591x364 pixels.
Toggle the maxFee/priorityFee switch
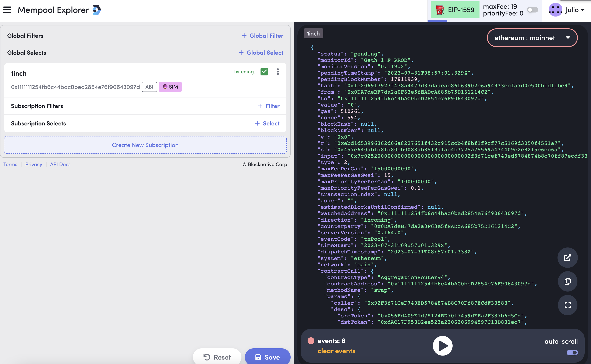pos(532,10)
